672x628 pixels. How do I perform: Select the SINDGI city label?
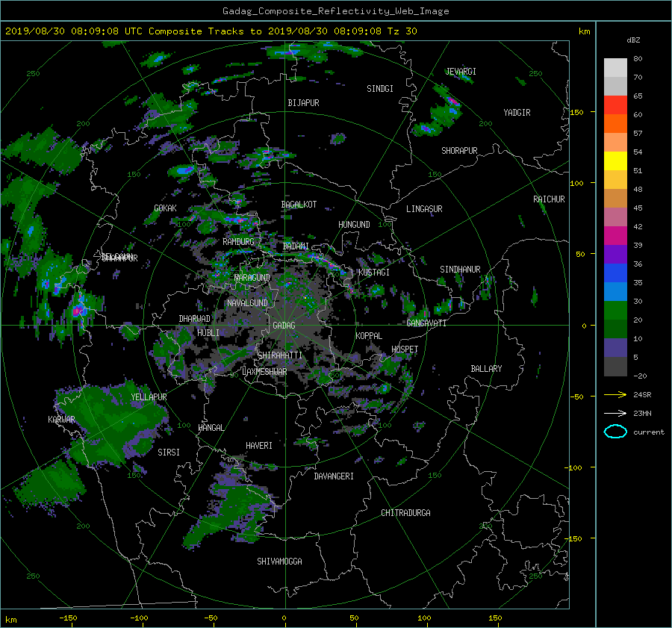(x=380, y=89)
